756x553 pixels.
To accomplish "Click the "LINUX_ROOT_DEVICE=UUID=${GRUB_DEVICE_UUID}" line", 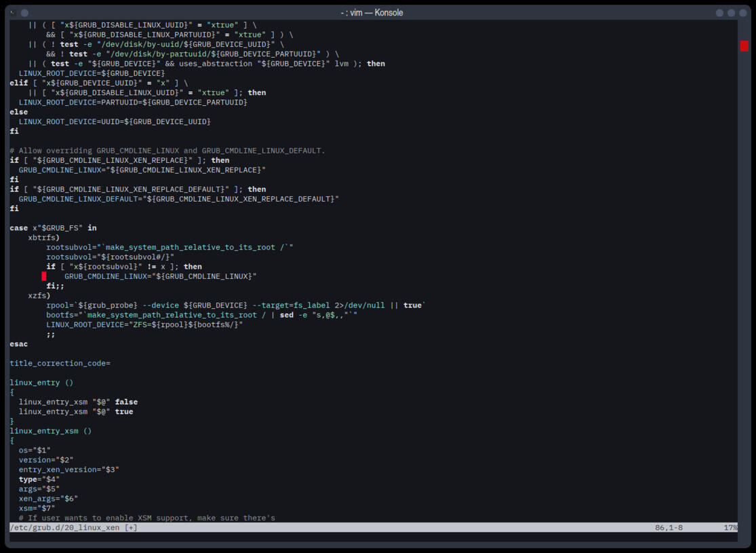I will 115,121.
